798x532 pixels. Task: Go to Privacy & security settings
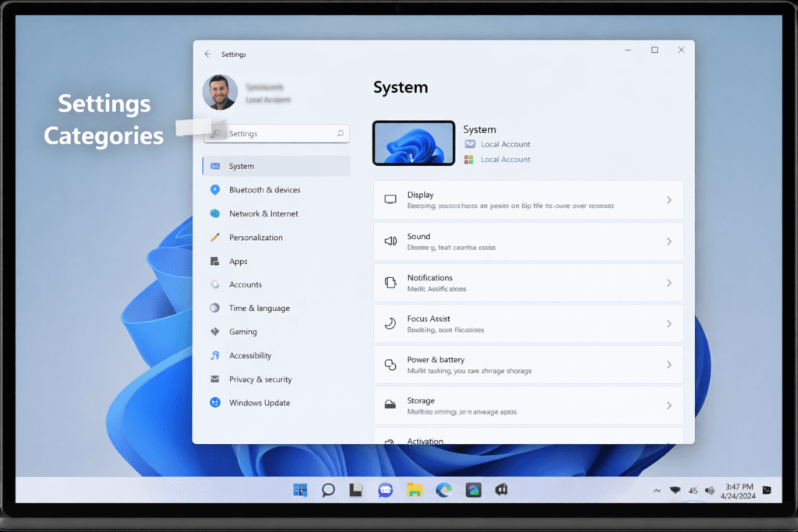[260, 379]
